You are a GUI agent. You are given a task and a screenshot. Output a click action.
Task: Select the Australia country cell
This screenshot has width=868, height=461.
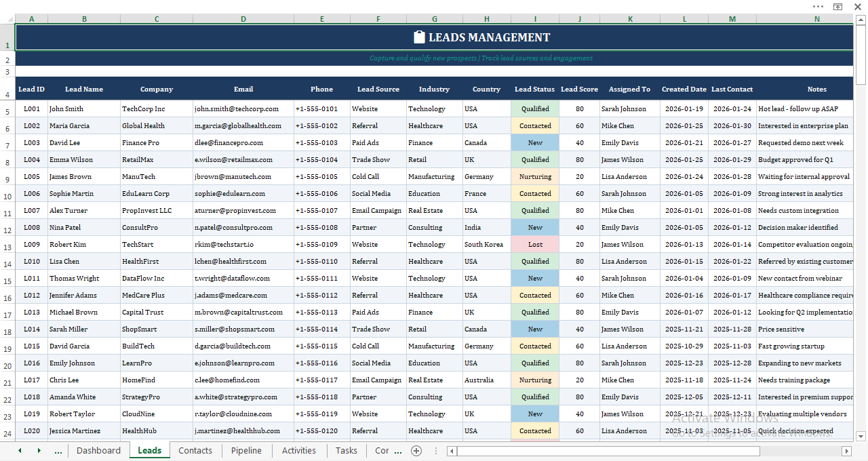(x=486, y=380)
